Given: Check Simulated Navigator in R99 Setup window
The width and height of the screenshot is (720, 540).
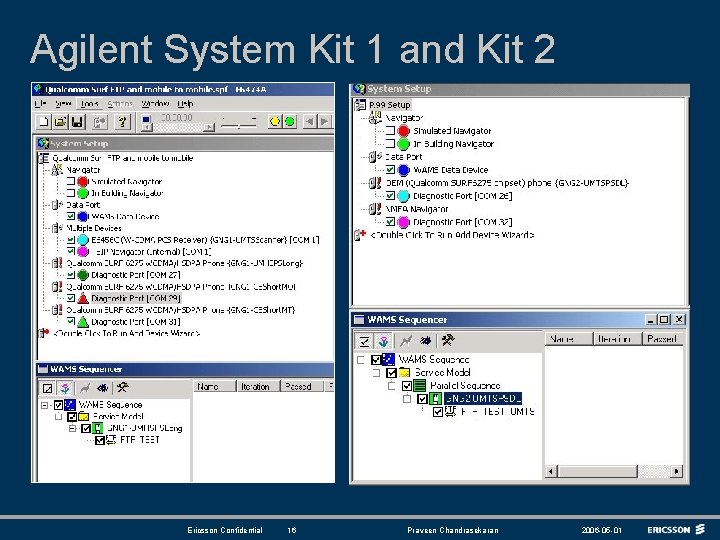Looking at the screenshot, I should 390,131.
